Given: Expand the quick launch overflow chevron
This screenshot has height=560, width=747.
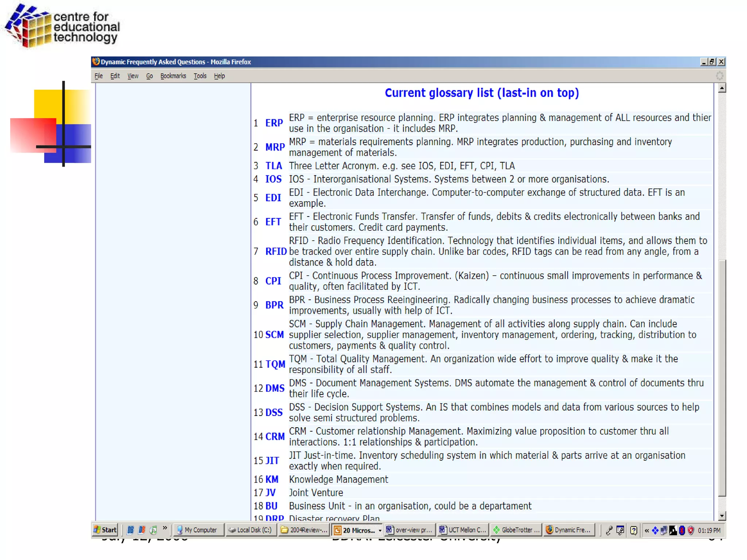Looking at the screenshot, I should click(x=165, y=528).
